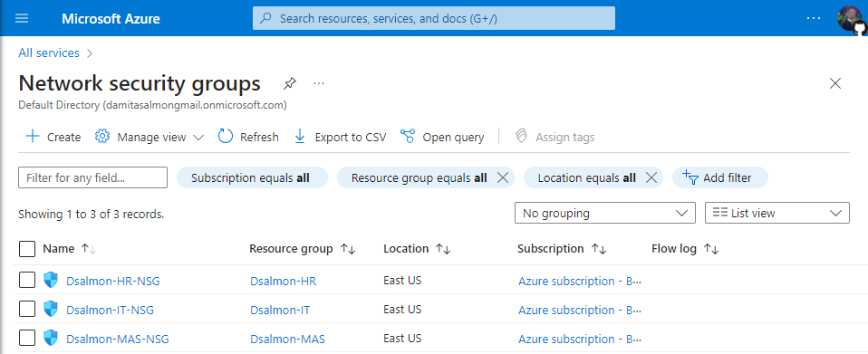Open the No grouping dropdown

pos(605,213)
